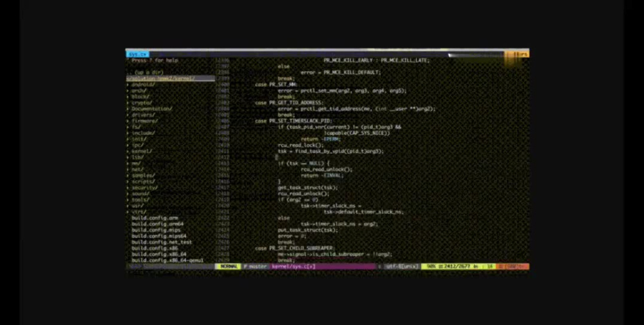Open file build.config.mips

[156, 230]
